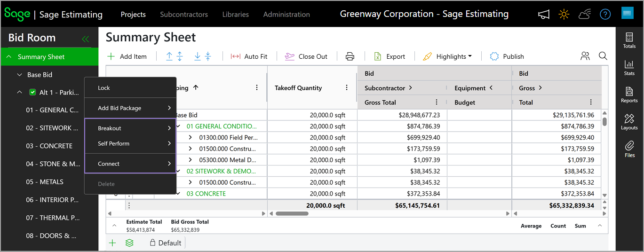Expand the Base Bid tree node

pos(19,75)
